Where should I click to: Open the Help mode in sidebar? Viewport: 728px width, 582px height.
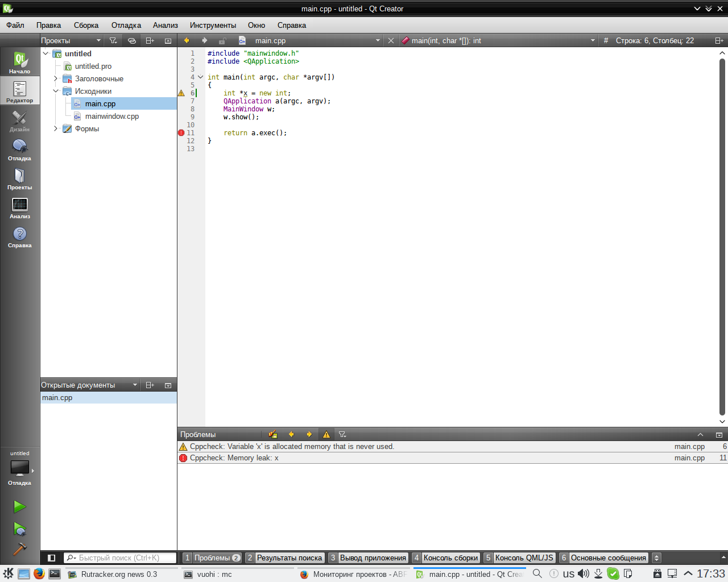(19, 237)
